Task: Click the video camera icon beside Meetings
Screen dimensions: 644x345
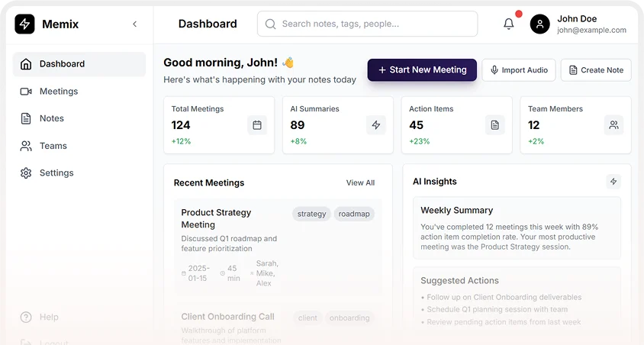Action: (26, 91)
